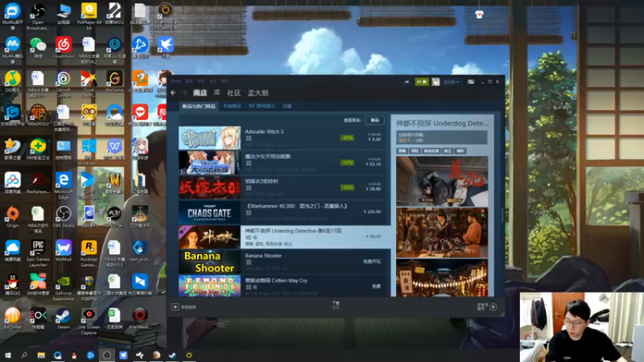Open Underdog Detective highlighted listing

coord(284,237)
